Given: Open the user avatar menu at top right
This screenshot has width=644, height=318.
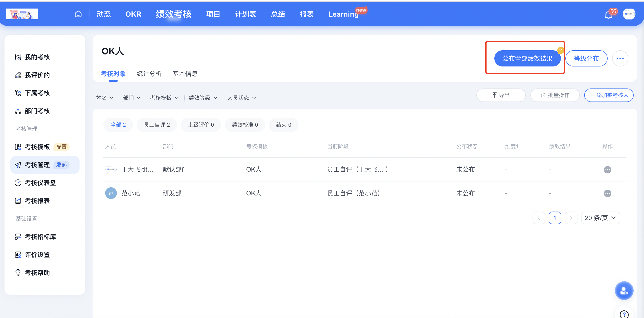Looking at the screenshot, I should (x=629, y=14).
